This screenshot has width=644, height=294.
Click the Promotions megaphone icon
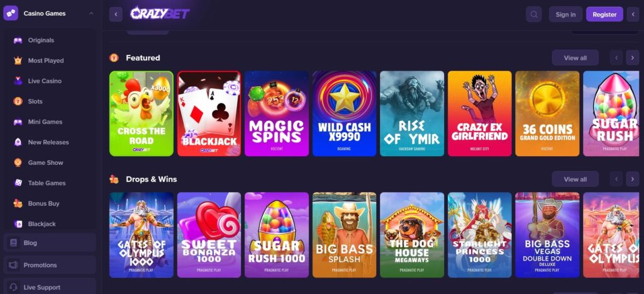tap(14, 265)
